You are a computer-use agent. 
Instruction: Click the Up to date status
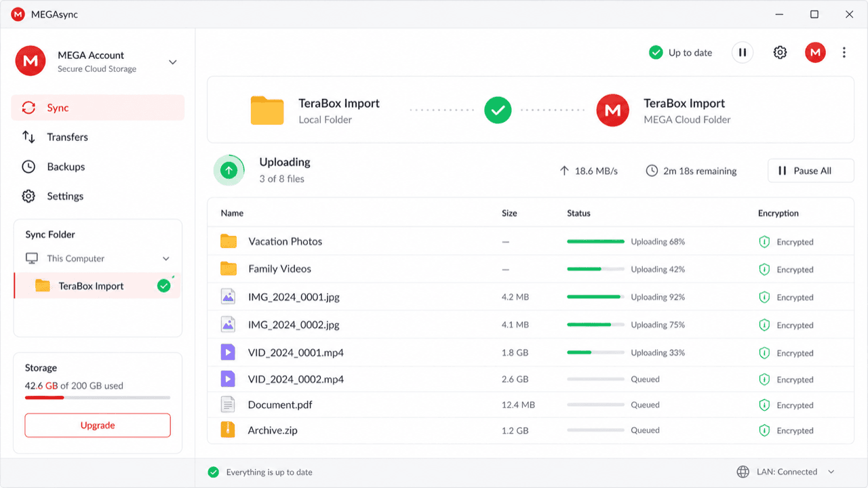(681, 53)
